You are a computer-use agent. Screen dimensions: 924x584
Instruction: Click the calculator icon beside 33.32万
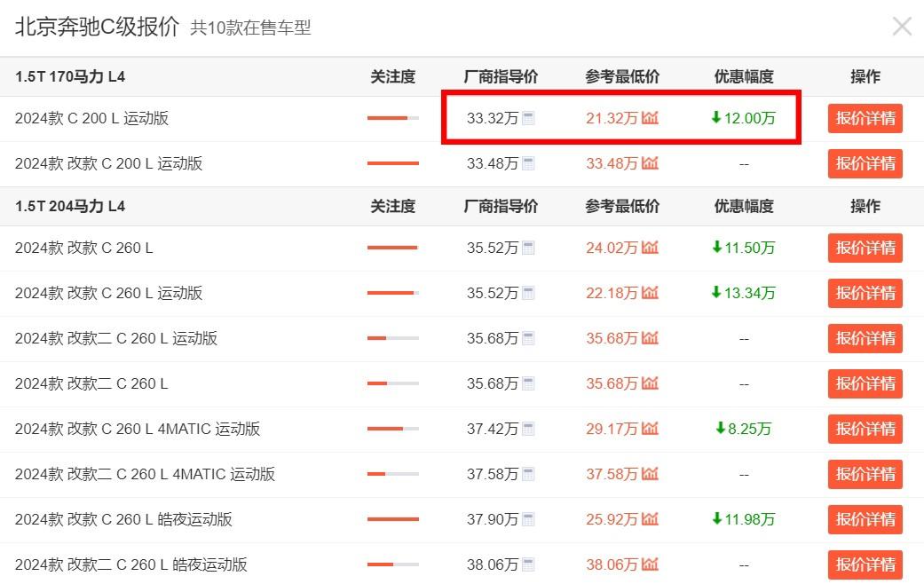[x=528, y=118]
